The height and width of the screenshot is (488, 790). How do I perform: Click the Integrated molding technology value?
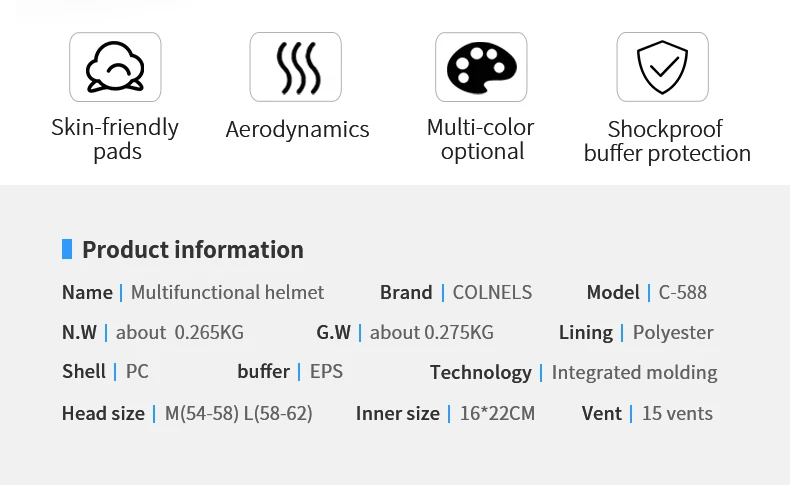634,373
